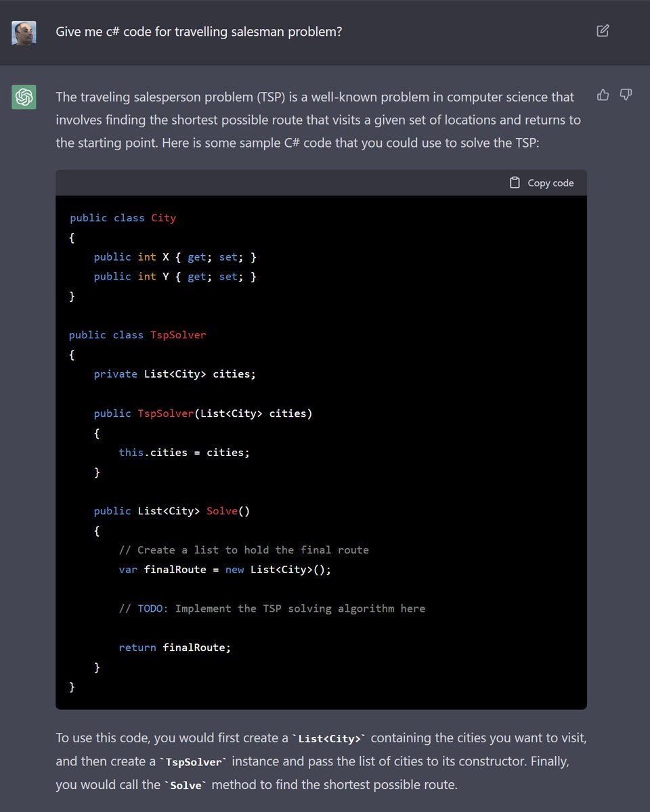Toggle positive feedback on the answer
Screen dimensions: 650x812
[x=603, y=95]
